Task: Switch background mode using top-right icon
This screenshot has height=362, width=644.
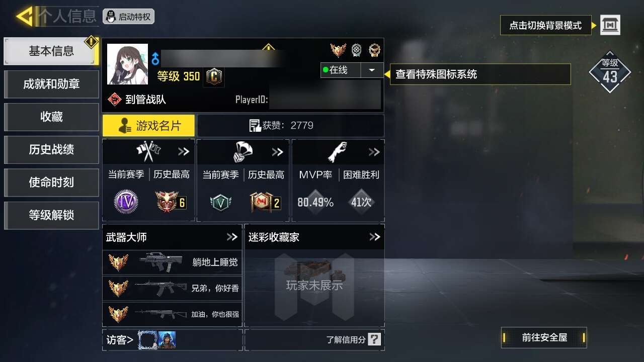Action: point(610,25)
